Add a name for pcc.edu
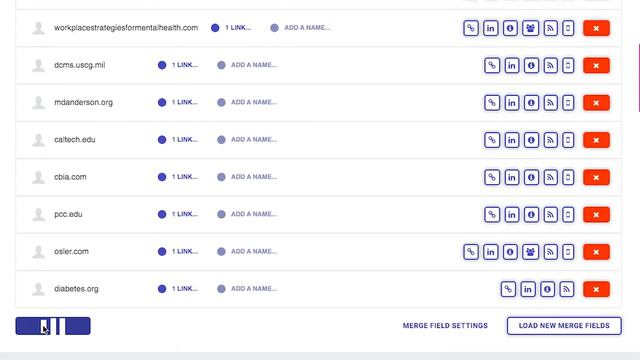 coord(254,214)
